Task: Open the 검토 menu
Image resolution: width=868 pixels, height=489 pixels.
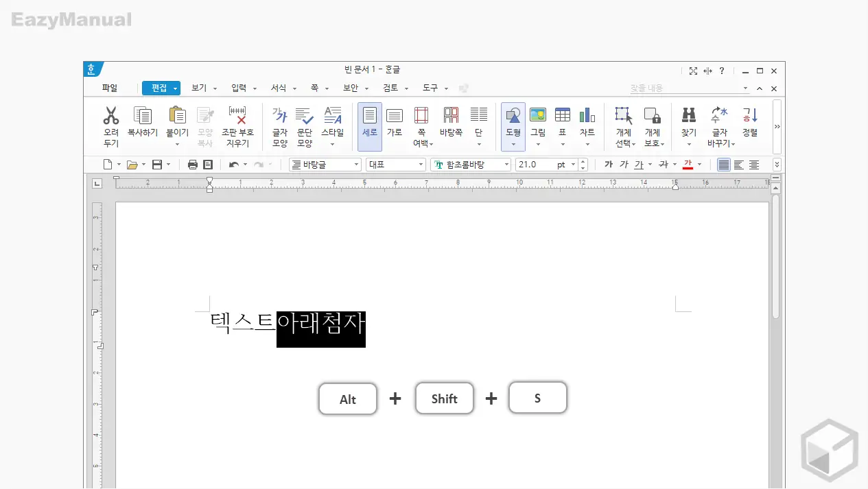Action: click(390, 88)
